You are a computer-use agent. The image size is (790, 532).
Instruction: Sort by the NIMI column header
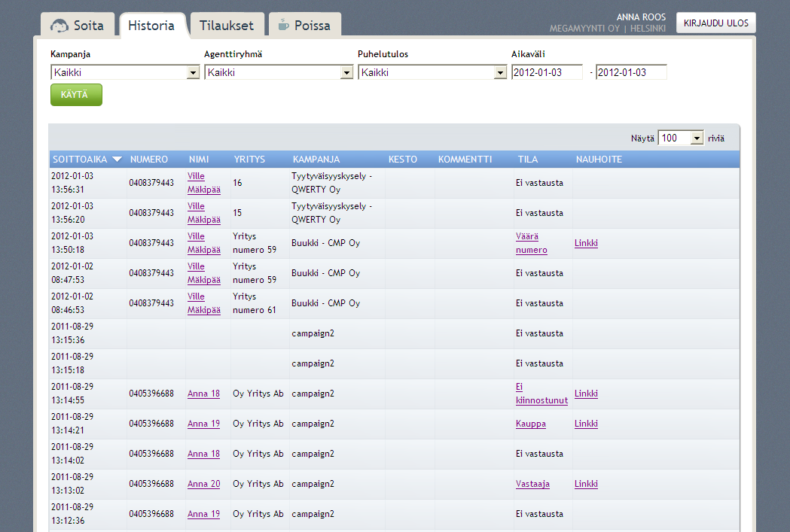tap(199, 160)
